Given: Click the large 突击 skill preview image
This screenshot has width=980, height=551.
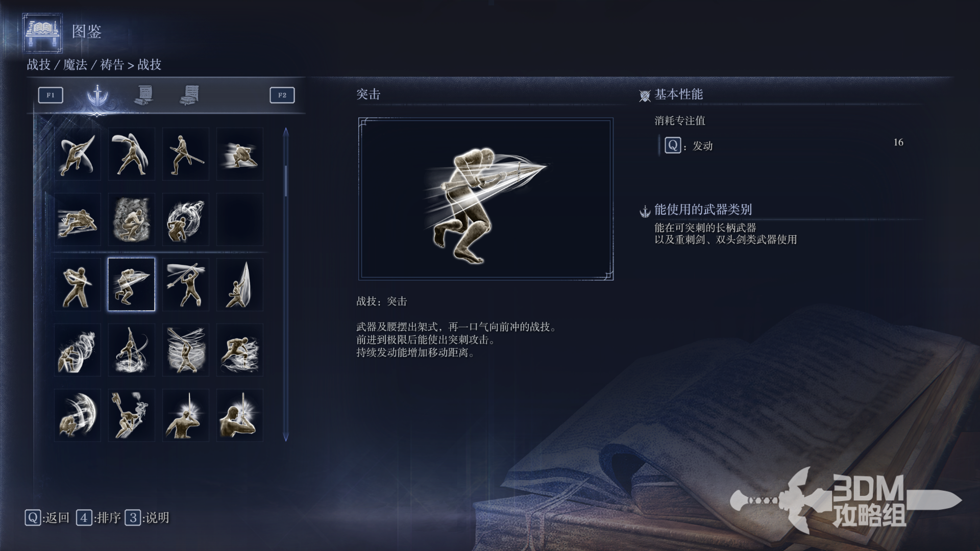Looking at the screenshot, I should tap(486, 199).
